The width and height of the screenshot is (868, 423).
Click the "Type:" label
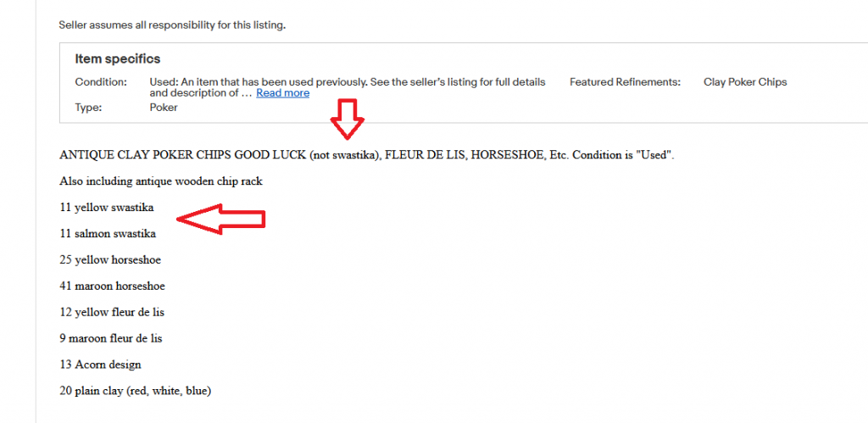point(88,109)
